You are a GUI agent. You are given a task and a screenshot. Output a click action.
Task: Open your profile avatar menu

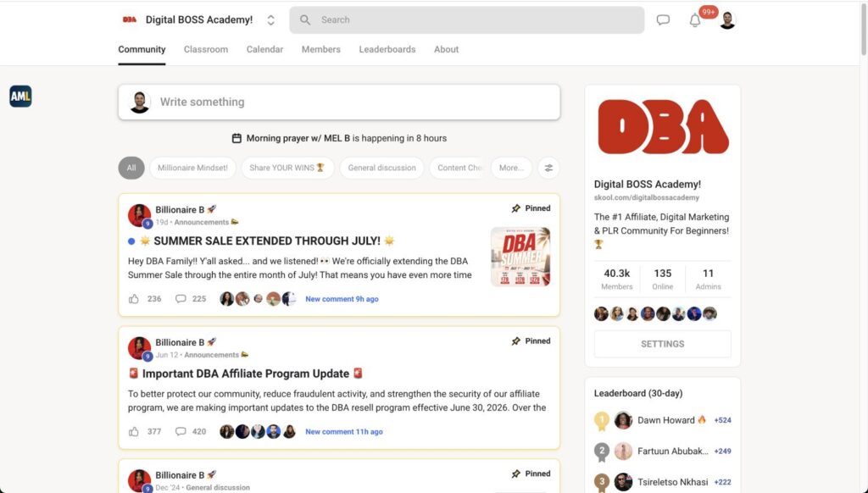tap(727, 20)
